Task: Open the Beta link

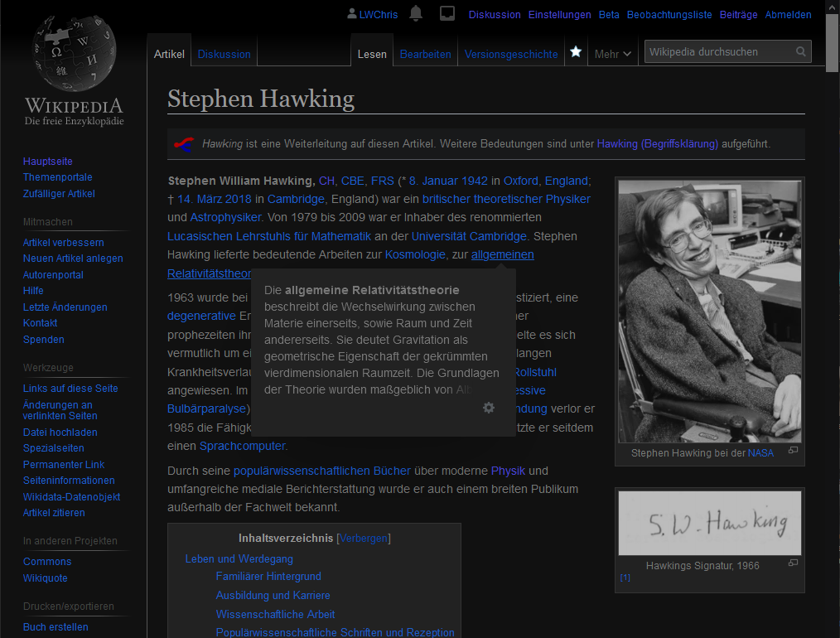Action: tap(609, 14)
